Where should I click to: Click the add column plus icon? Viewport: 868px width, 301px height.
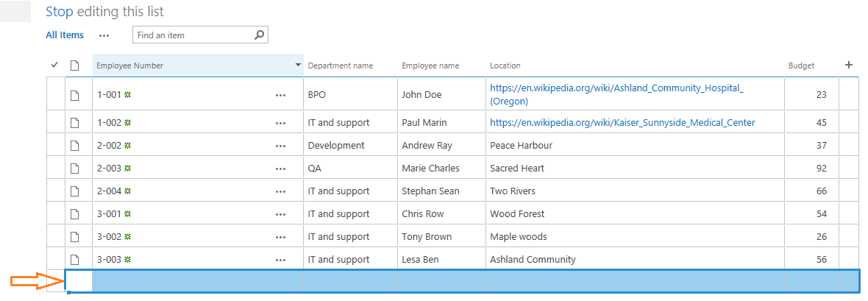pyautogui.click(x=849, y=65)
